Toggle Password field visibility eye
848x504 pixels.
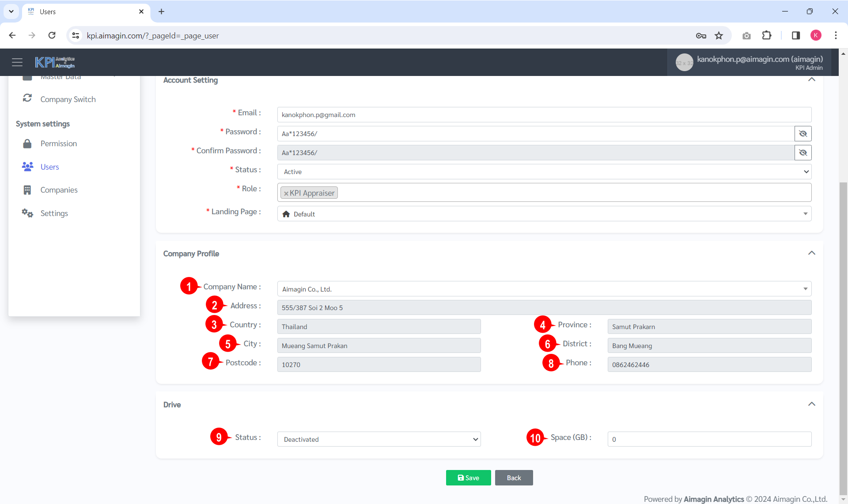click(803, 134)
